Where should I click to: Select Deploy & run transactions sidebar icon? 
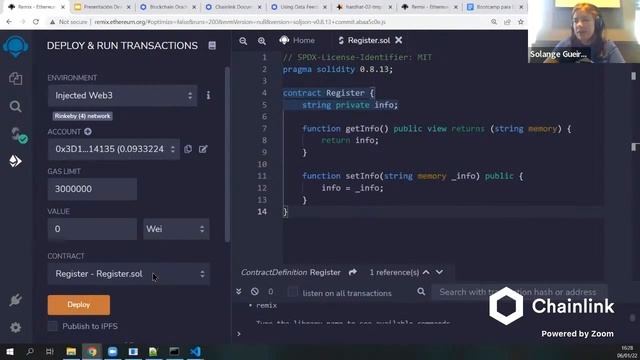[x=16, y=161]
